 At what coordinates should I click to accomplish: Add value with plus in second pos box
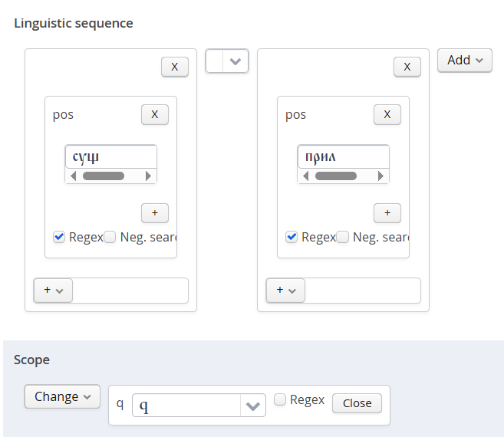point(387,213)
